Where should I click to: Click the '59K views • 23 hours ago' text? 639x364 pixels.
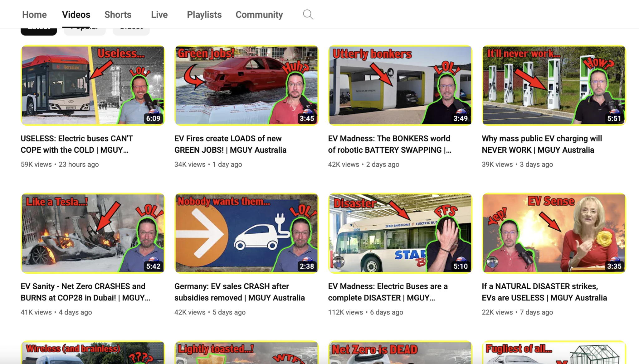(60, 164)
